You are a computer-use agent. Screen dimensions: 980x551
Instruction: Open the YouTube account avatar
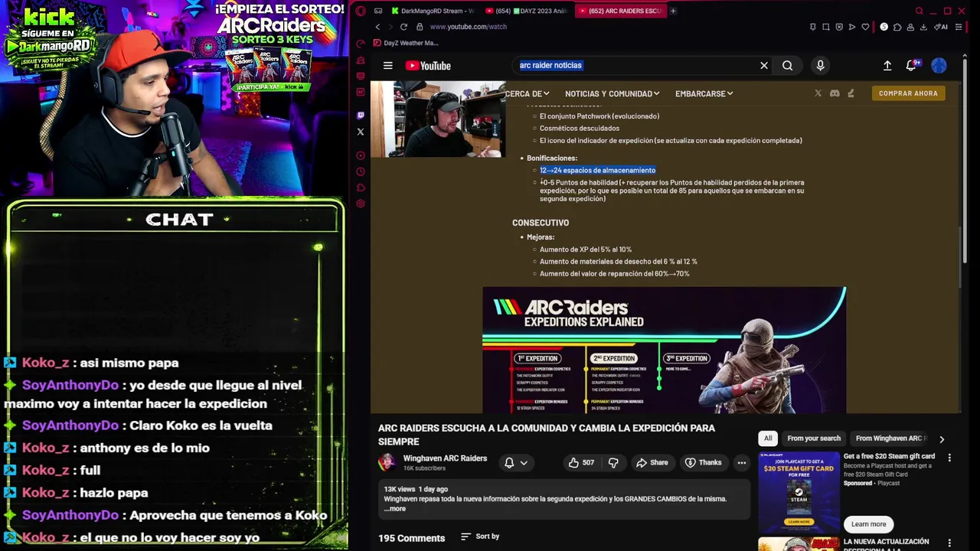pos(939,66)
